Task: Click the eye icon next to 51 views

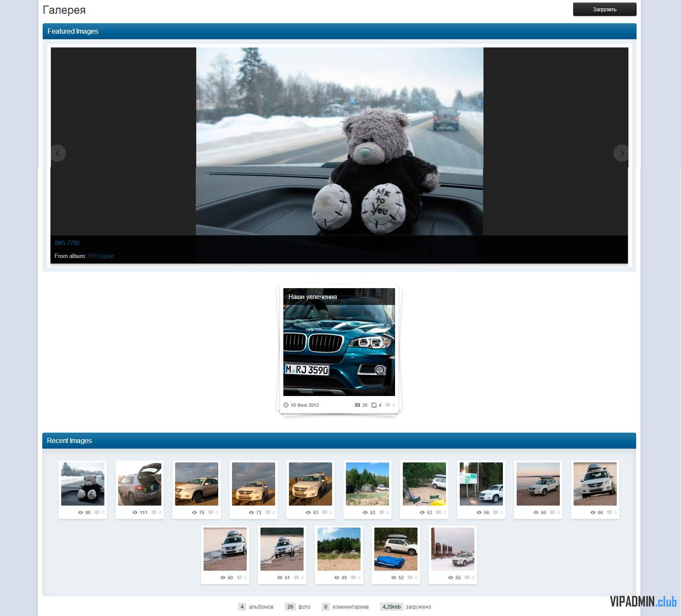Action: click(279, 578)
